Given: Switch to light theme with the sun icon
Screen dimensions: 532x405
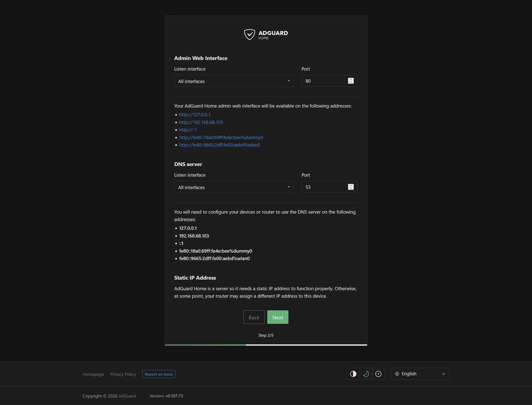Looking at the screenshot, I should pyautogui.click(x=378, y=374).
